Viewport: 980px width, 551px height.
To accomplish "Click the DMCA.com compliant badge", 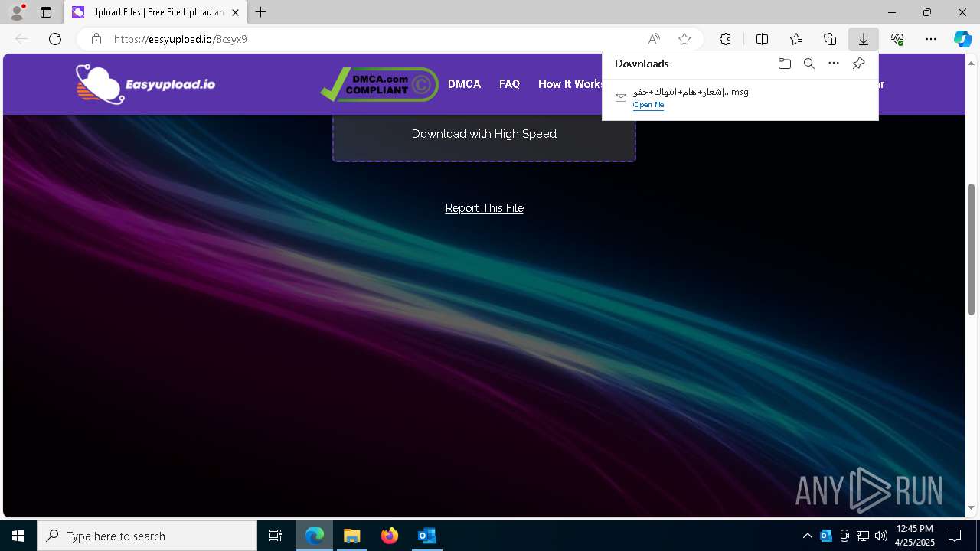I will coord(380,84).
